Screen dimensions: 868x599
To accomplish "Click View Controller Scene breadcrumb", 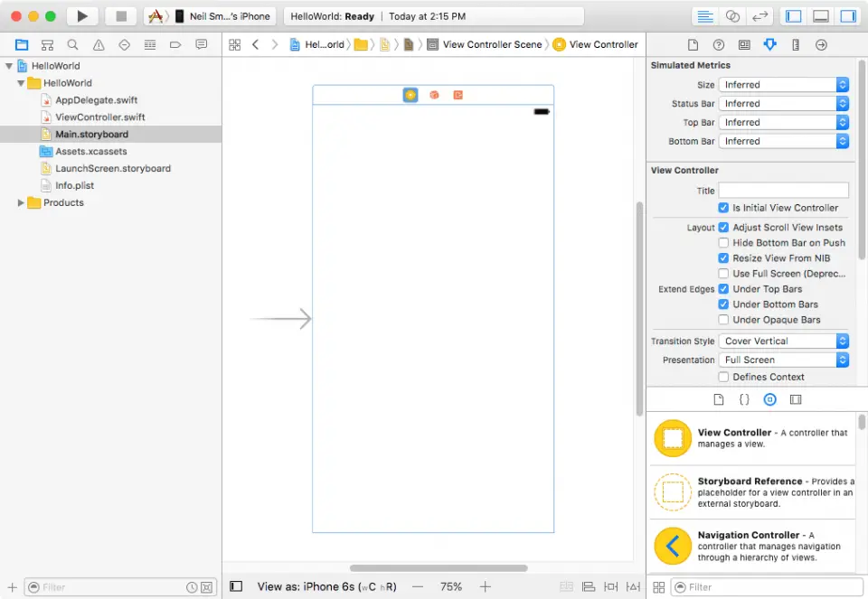I will coord(492,44).
